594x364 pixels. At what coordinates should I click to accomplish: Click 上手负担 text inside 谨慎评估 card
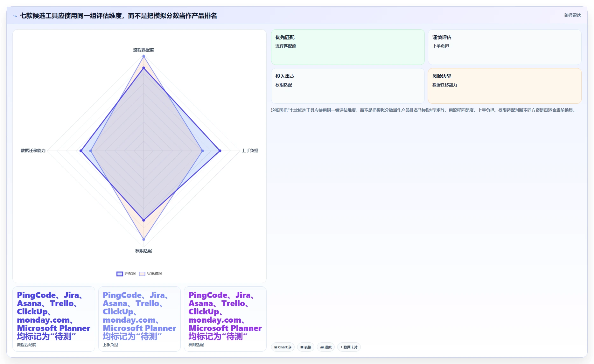point(440,46)
